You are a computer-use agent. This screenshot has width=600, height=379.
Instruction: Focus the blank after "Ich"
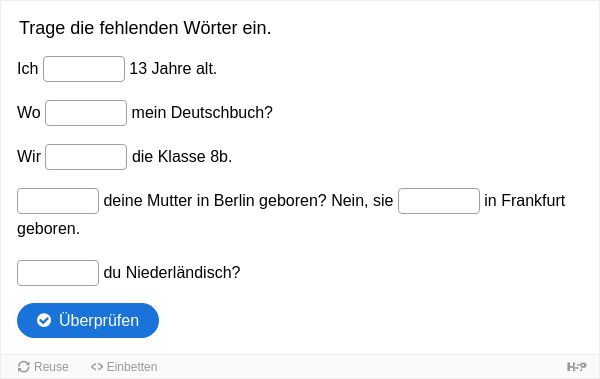tap(84, 69)
